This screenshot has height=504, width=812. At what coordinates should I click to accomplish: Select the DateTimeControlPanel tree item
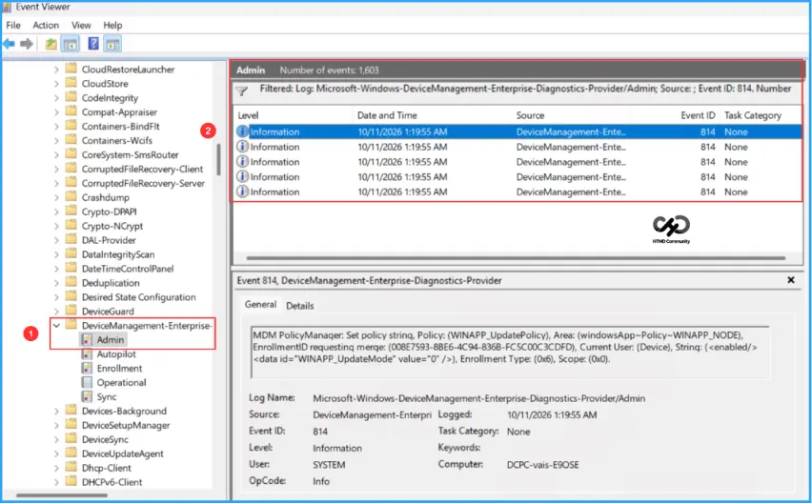coord(128,269)
